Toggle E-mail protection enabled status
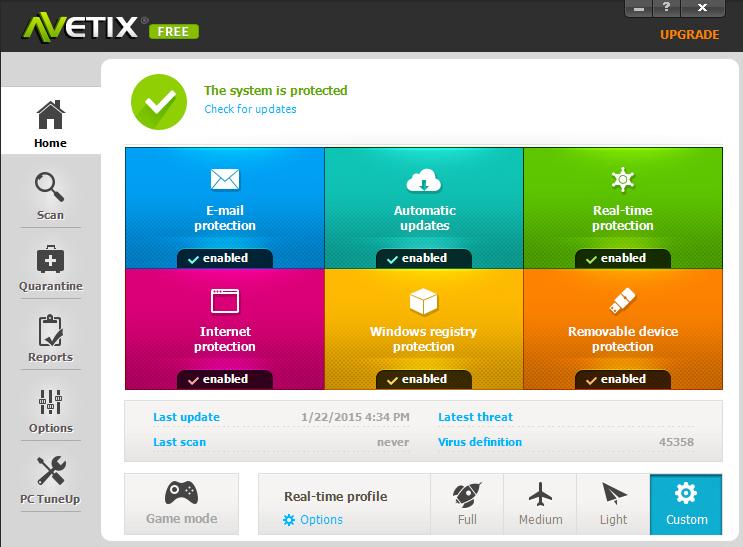 pyautogui.click(x=225, y=258)
